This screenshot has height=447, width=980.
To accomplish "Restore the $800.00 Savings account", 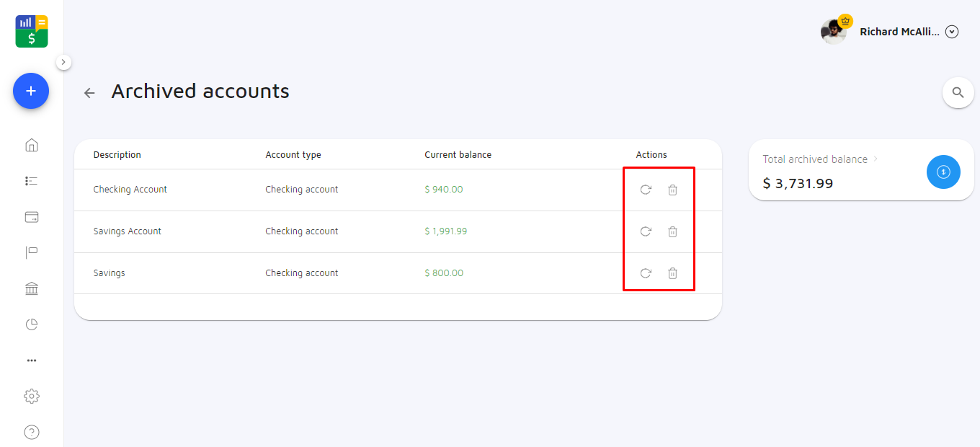I will click(646, 273).
